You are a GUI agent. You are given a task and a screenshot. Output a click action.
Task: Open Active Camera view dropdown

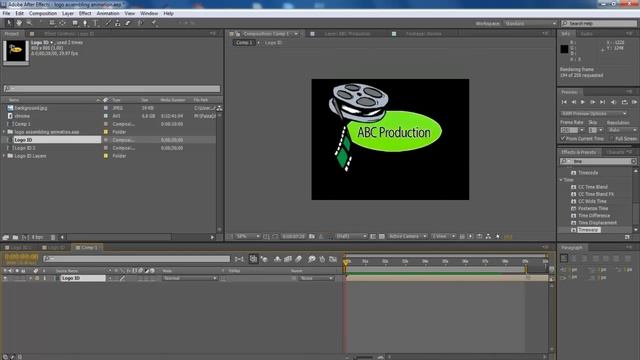[x=407, y=236]
